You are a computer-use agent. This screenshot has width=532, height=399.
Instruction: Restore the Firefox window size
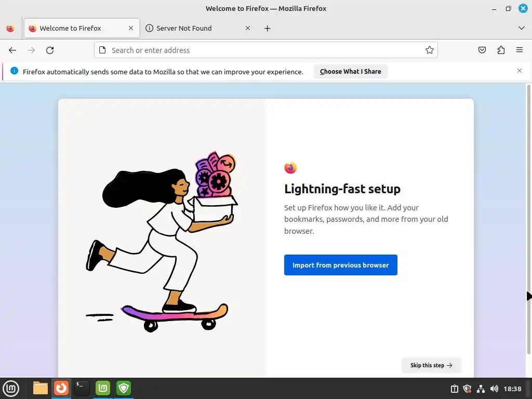pos(508,8)
